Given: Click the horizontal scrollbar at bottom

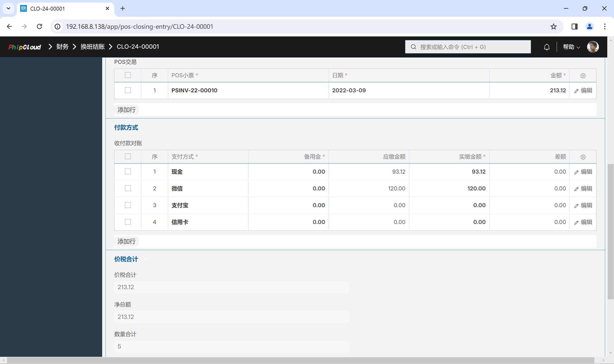Looking at the screenshot, I should (301, 360).
